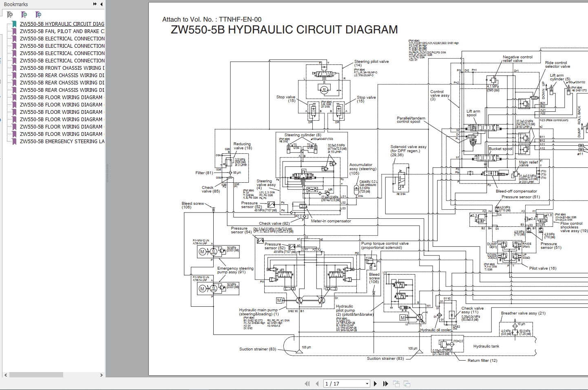This screenshot has height=390, width=588.
Task: Click the Reducing valve (18) label
Action: coord(242,146)
